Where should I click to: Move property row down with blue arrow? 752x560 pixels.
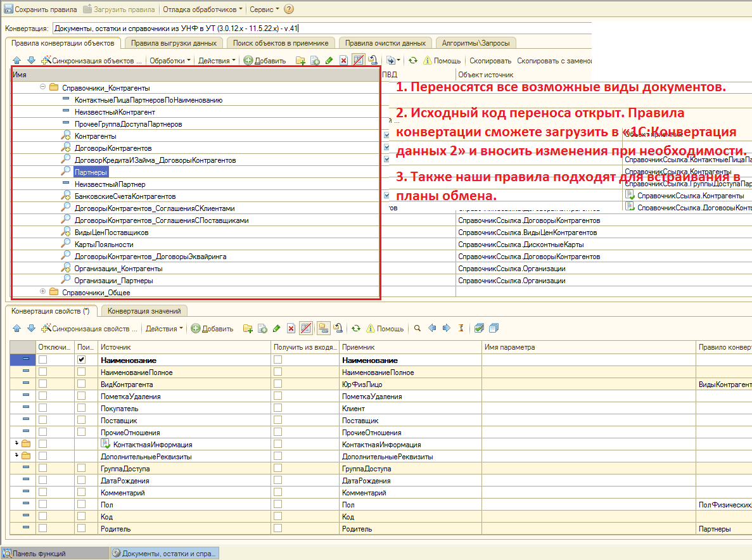pos(31,328)
